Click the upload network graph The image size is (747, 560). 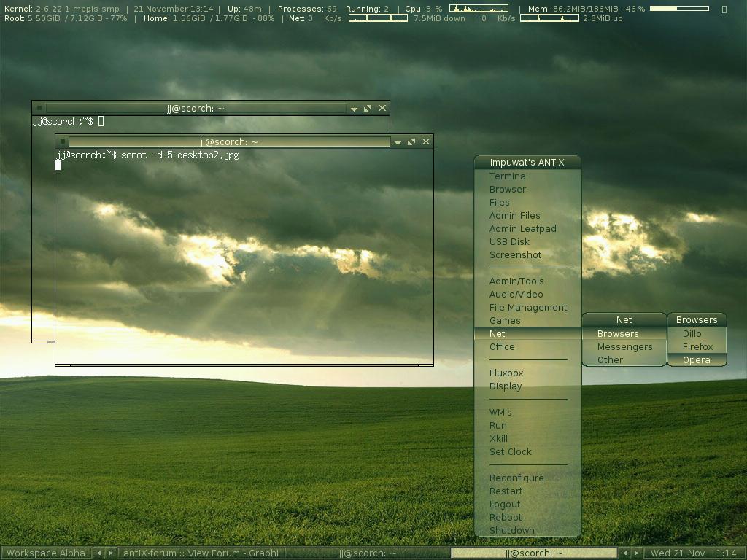[x=550, y=18]
